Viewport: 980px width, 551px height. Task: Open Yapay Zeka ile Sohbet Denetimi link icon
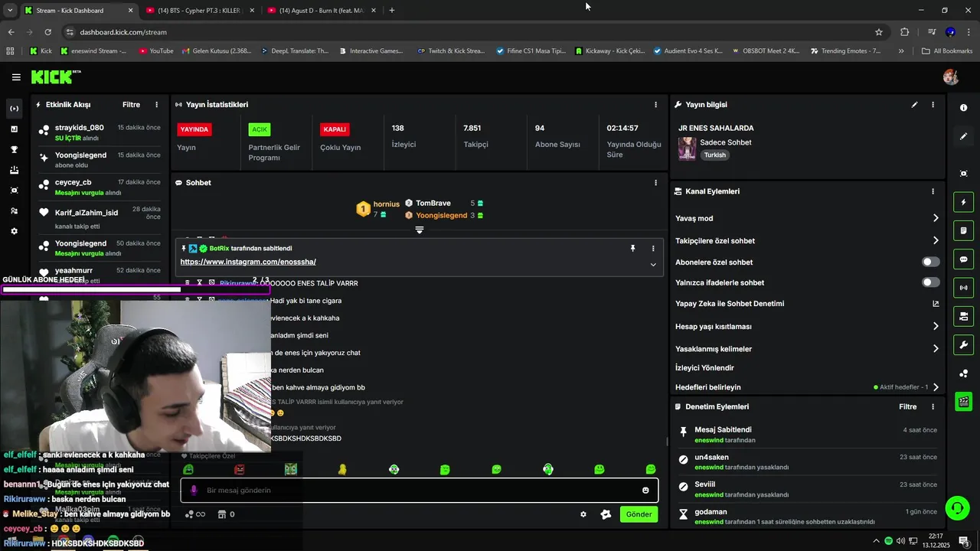tap(935, 304)
